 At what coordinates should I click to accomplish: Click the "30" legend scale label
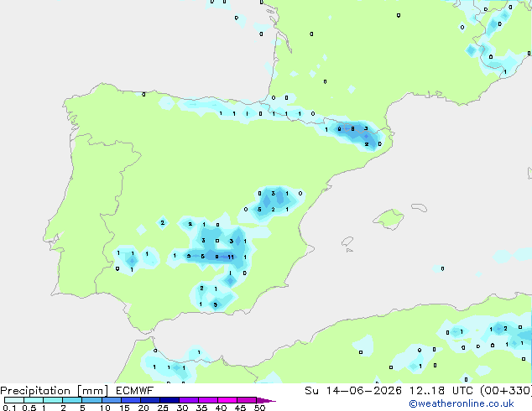182,408
